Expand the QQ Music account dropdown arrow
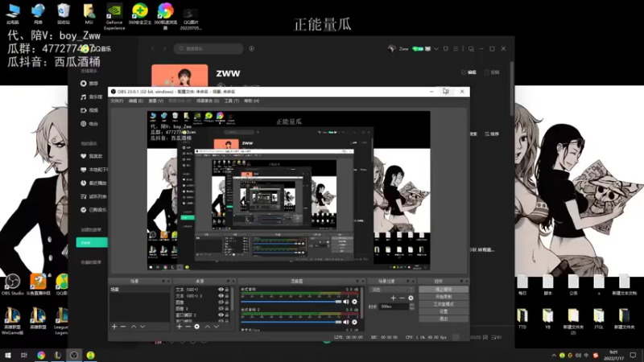The width and height of the screenshot is (644, 362). (x=436, y=49)
